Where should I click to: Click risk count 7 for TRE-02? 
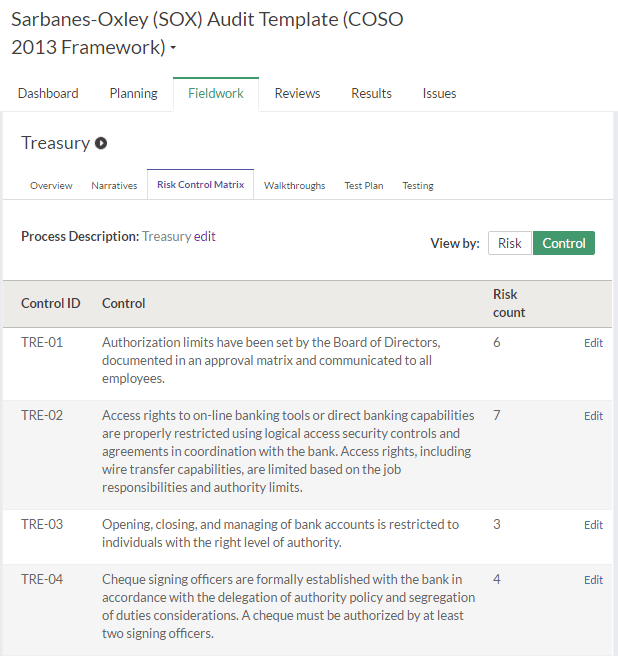click(497, 415)
